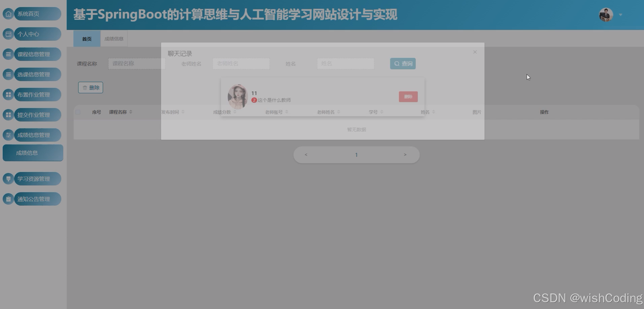Sort table by 学号 column
644x309 pixels.
click(x=382, y=112)
